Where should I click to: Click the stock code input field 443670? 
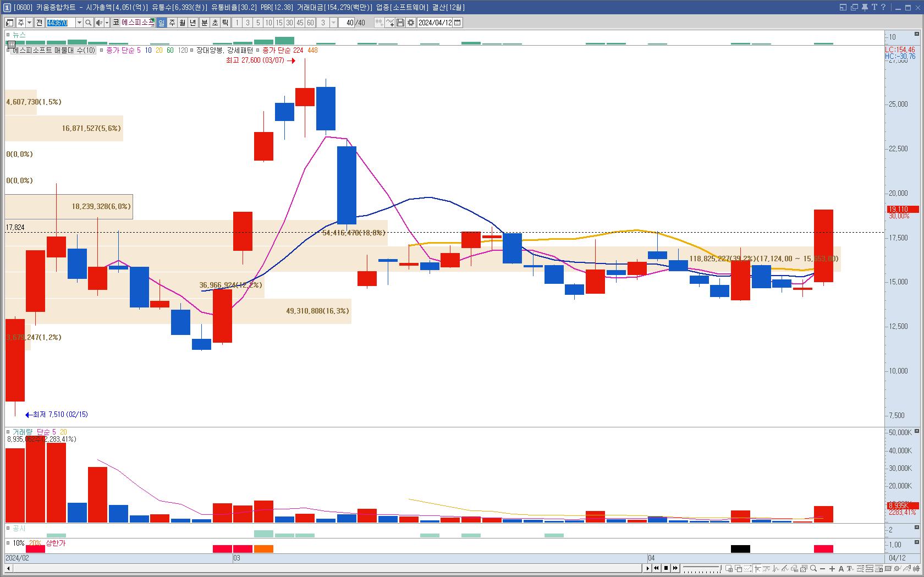(x=61, y=23)
